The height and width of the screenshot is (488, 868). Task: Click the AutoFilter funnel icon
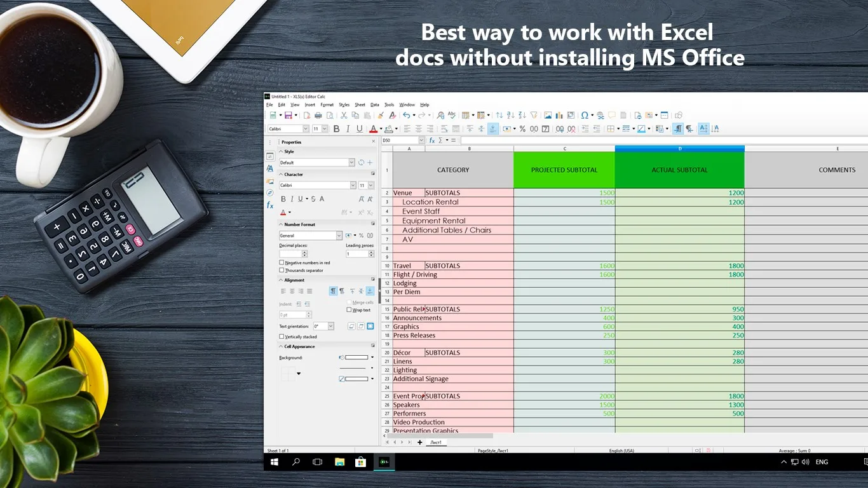point(534,116)
